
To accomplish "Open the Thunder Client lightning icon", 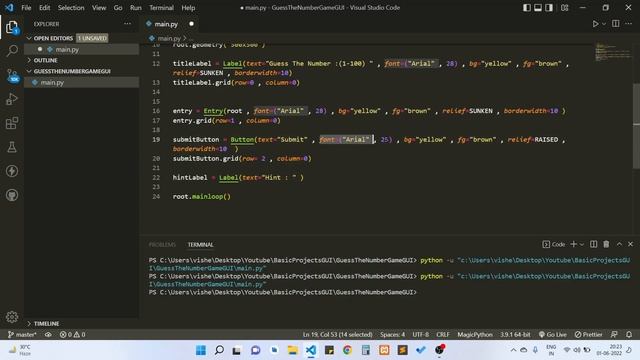I will click(x=12, y=171).
